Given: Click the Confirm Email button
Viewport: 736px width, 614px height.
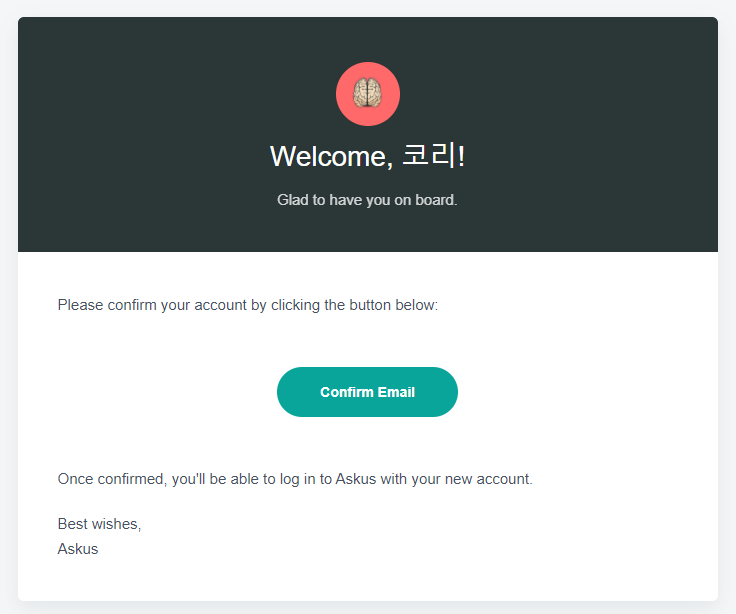Looking at the screenshot, I should click(x=367, y=392).
